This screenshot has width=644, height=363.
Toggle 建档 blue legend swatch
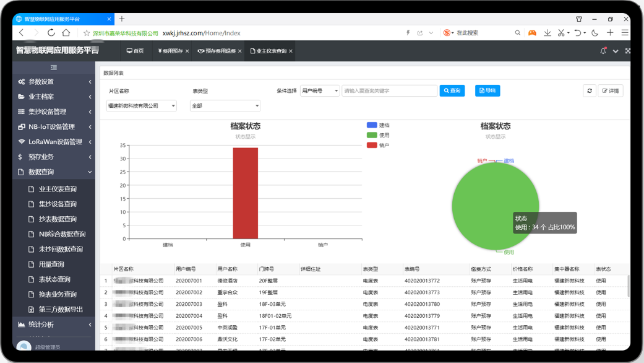point(372,125)
